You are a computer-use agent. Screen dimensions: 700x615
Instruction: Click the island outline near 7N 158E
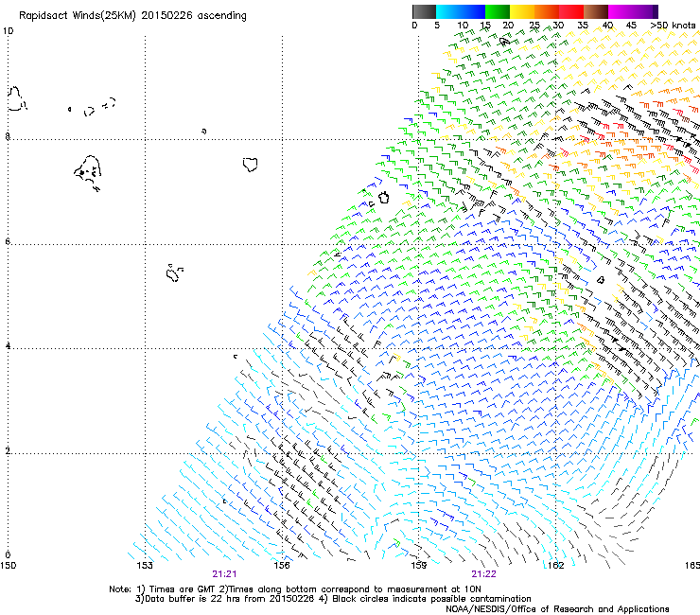[383, 197]
